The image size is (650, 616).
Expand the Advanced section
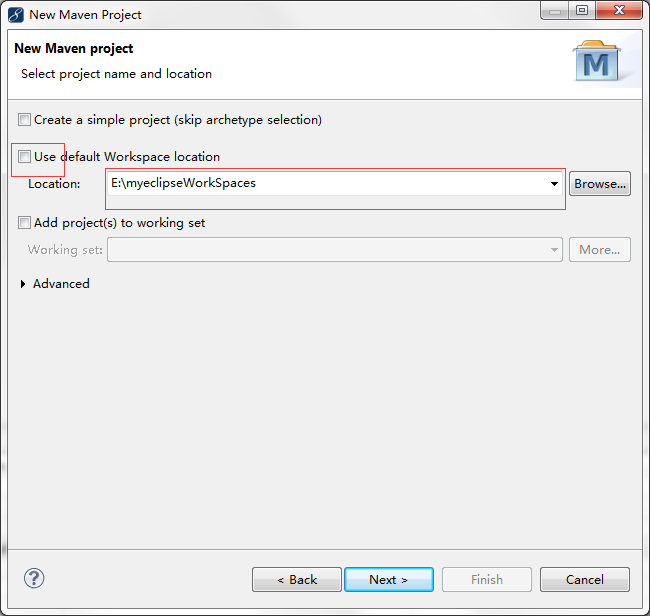click(25, 284)
